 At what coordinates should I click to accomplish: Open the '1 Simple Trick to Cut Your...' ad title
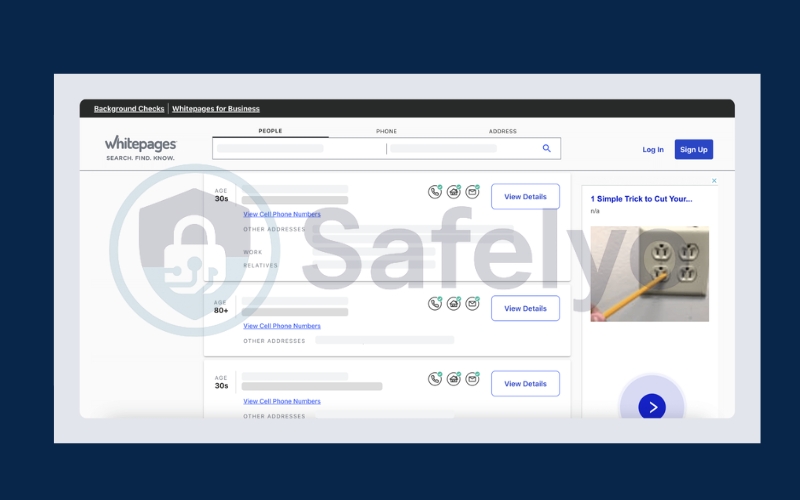coord(641,199)
